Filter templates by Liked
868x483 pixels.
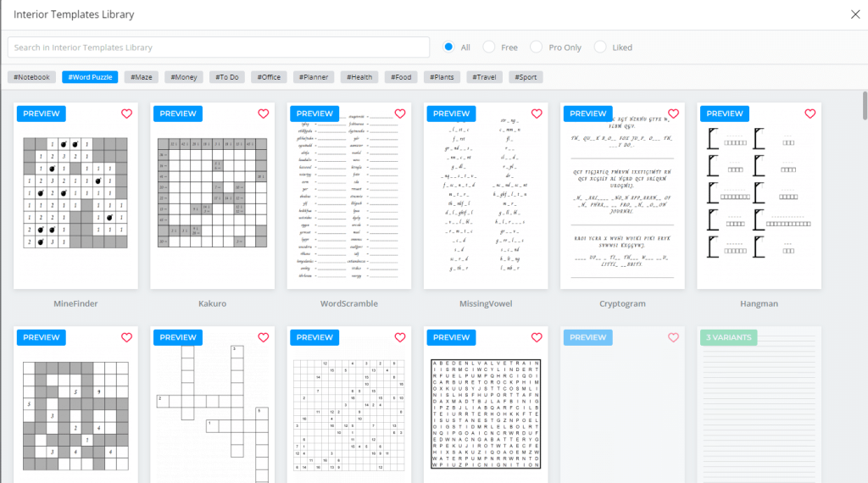[600, 47]
